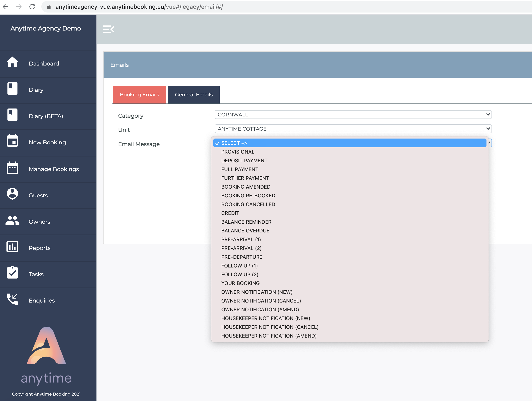Click the Copyright Anytime Booking 2021 text
The width and height of the screenshot is (532, 401).
pyautogui.click(x=46, y=394)
